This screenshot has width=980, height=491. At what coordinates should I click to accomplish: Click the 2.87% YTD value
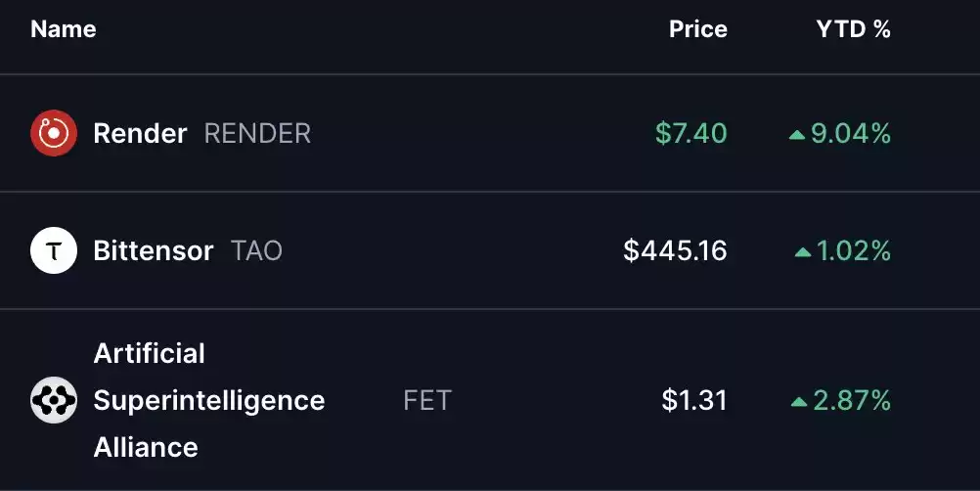[852, 400]
